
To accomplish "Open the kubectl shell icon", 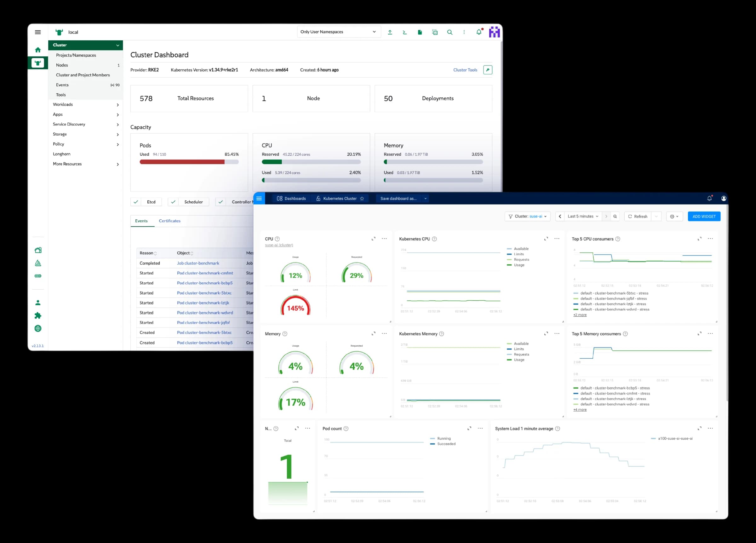I will pyautogui.click(x=404, y=32).
